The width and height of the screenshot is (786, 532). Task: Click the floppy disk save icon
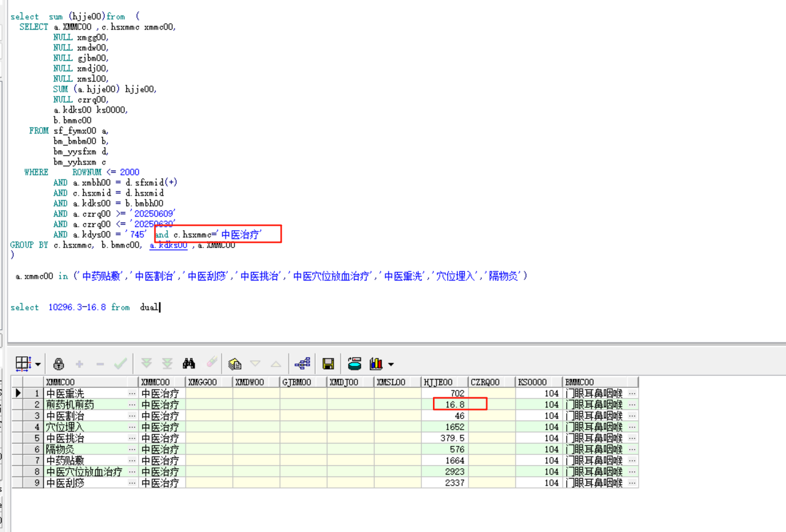pyautogui.click(x=329, y=364)
